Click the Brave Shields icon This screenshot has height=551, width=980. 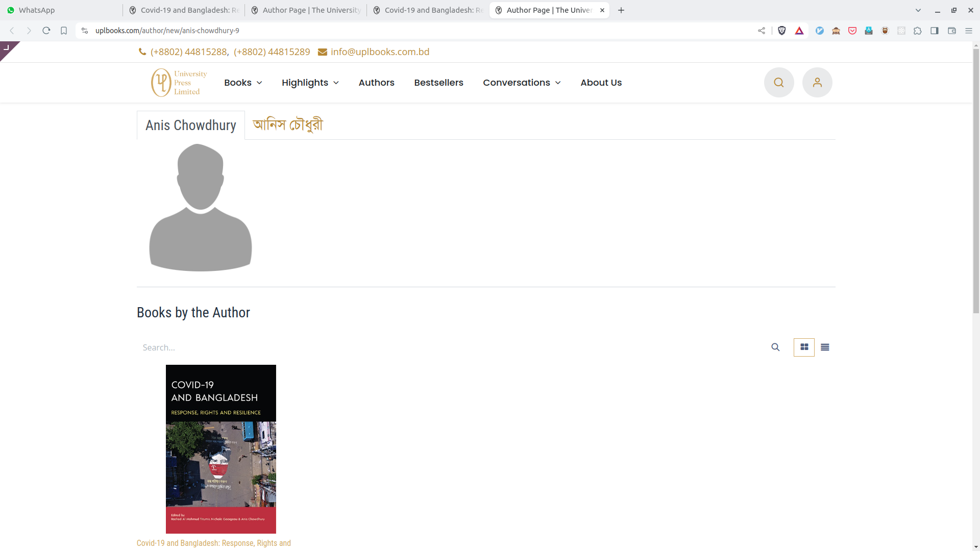(781, 31)
